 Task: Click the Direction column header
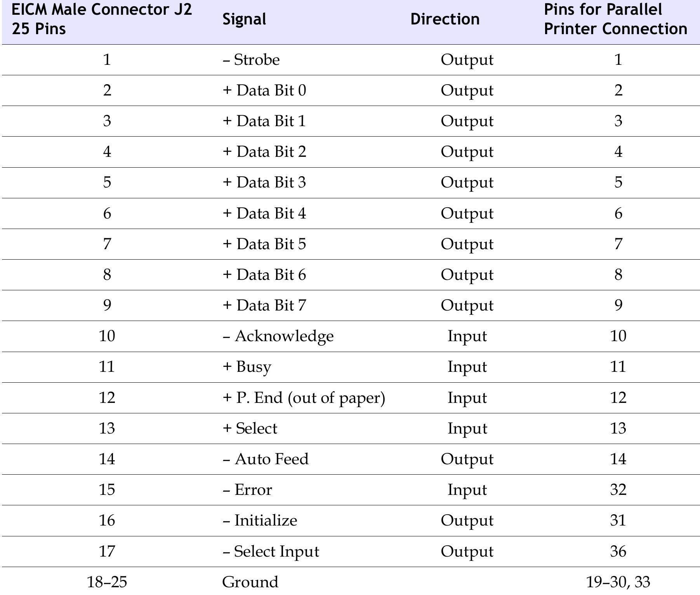click(445, 19)
